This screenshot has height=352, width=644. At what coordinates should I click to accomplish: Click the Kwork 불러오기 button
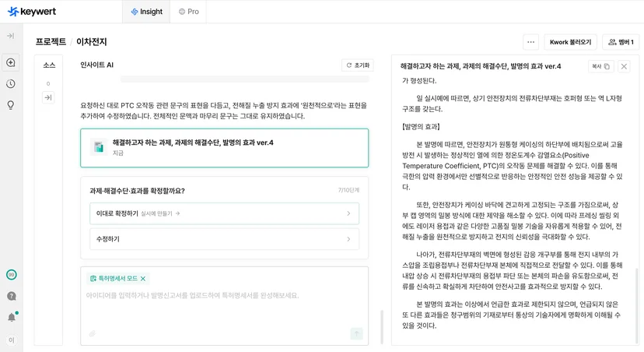pos(570,42)
